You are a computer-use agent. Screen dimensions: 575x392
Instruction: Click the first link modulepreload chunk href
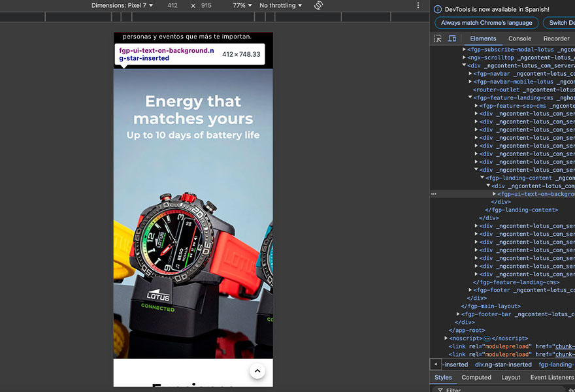pyautogui.click(x=565, y=346)
